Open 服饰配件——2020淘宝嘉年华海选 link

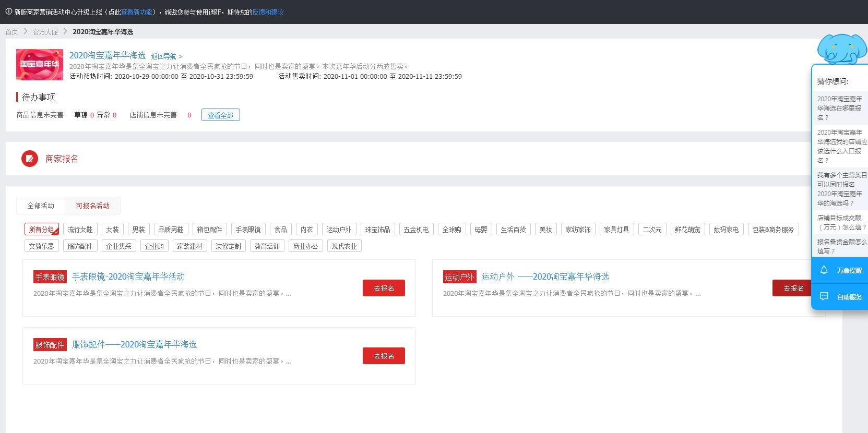135,344
